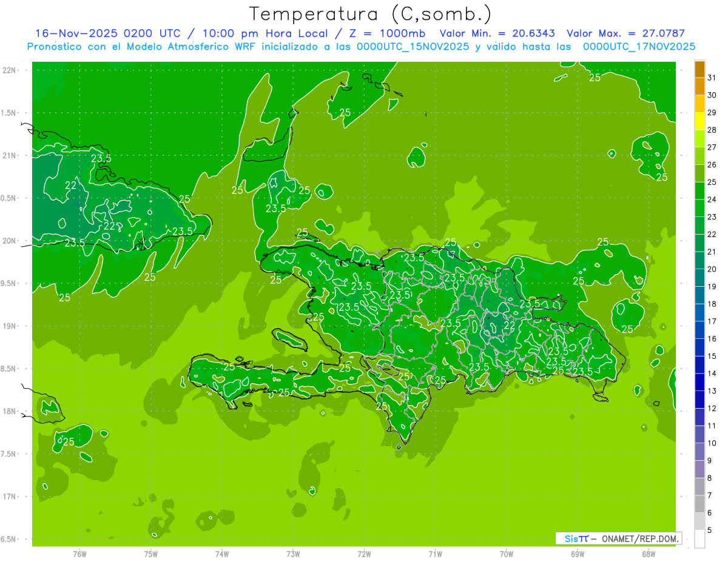
Task: Click the '9.5N' latitude axis label
Action: (9, 284)
